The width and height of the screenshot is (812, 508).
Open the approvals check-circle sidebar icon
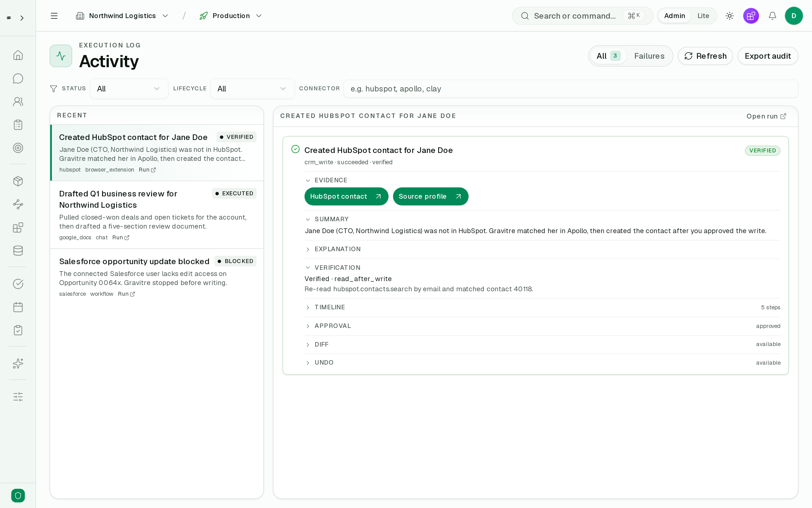pyautogui.click(x=18, y=284)
